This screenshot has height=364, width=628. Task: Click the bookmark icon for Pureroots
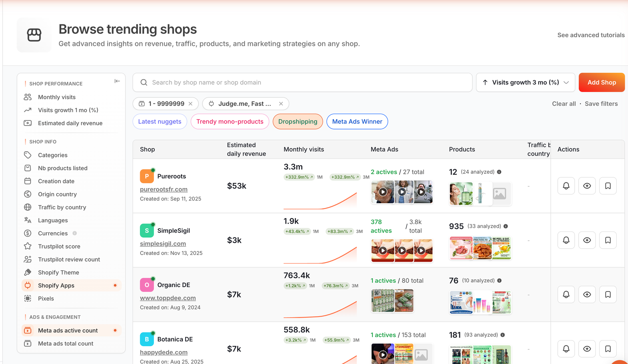pyautogui.click(x=608, y=186)
